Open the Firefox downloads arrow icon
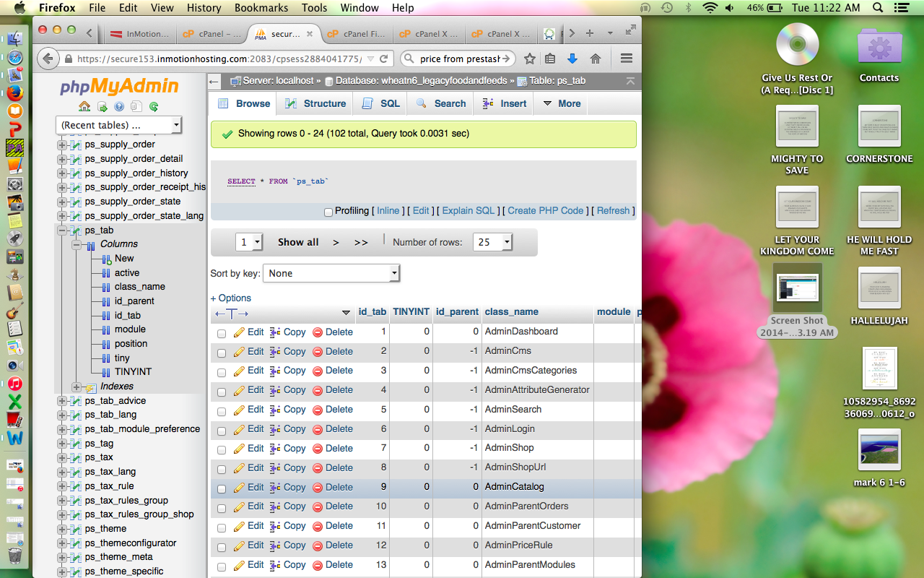The height and width of the screenshot is (578, 924). (x=572, y=59)
